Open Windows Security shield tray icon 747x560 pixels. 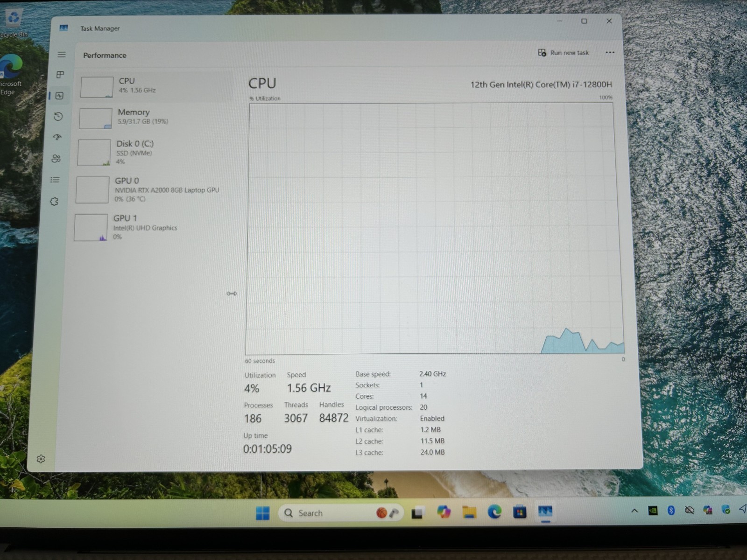[726, 509]
